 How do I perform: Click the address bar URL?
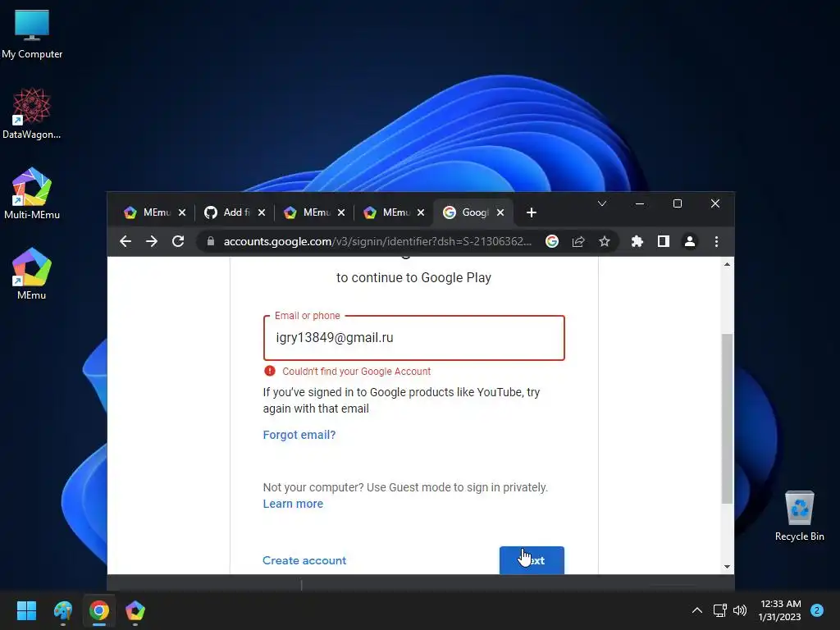pos(377,242)
